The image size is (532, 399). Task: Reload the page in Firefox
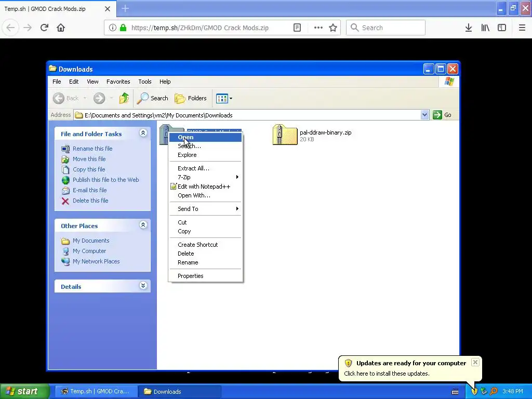[x=44, y=28]
